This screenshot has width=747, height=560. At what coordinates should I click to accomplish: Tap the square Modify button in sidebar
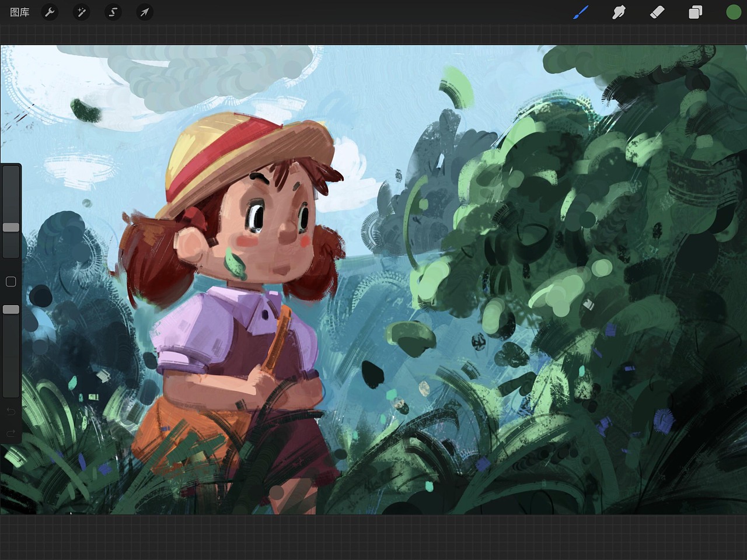(11, 282)
